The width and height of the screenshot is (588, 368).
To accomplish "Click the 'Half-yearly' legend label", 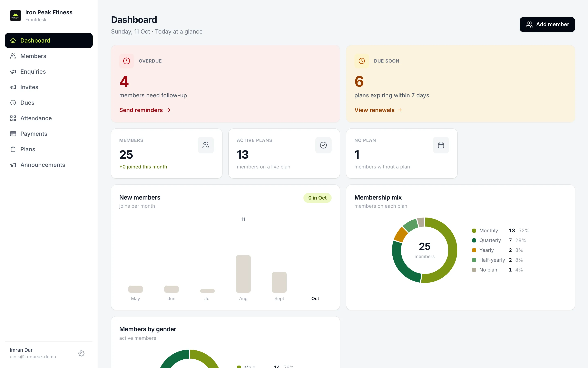I will tap(492, 260).
